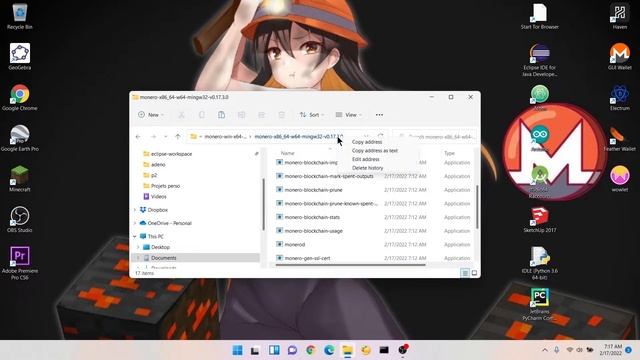Click the Share icon in Explorer toolbar
Image resolution: width=640 pixels, height=360 pixels.
tap(262, 115)
